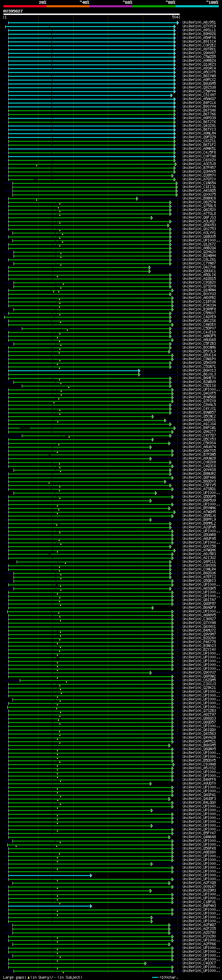The width and height of the screenshot is (222, 980).
Task: Select the UniRef100_B4FCL6 label
Action: pos(199,103)
